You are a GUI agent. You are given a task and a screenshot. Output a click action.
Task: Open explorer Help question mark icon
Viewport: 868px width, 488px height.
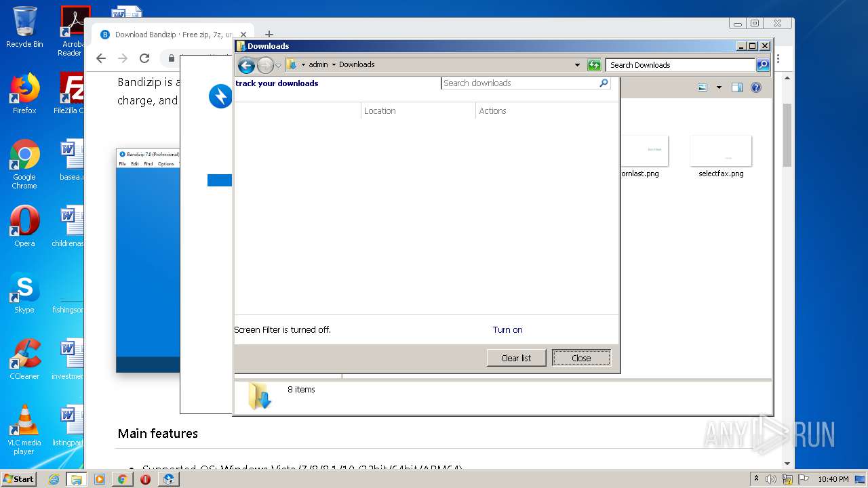coord(756,87)
